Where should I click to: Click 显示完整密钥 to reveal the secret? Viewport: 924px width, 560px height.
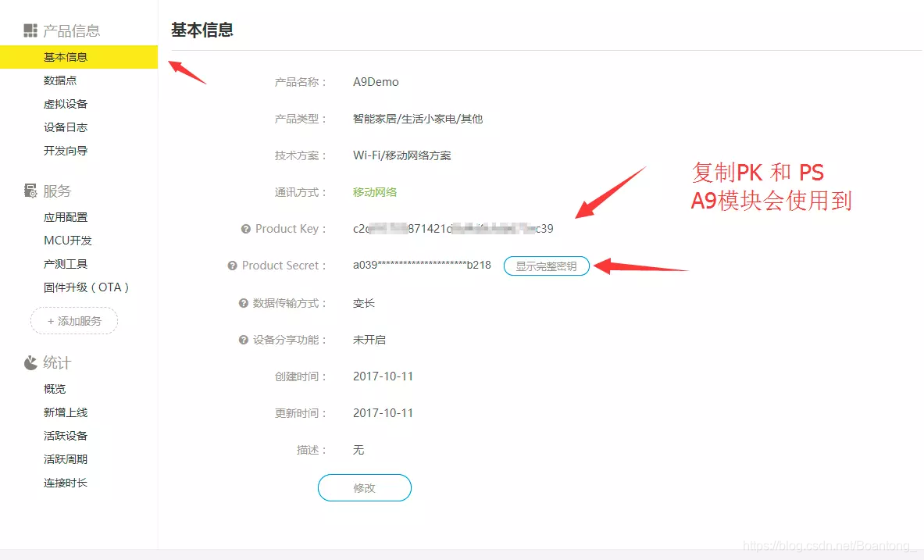click(546, 266)
